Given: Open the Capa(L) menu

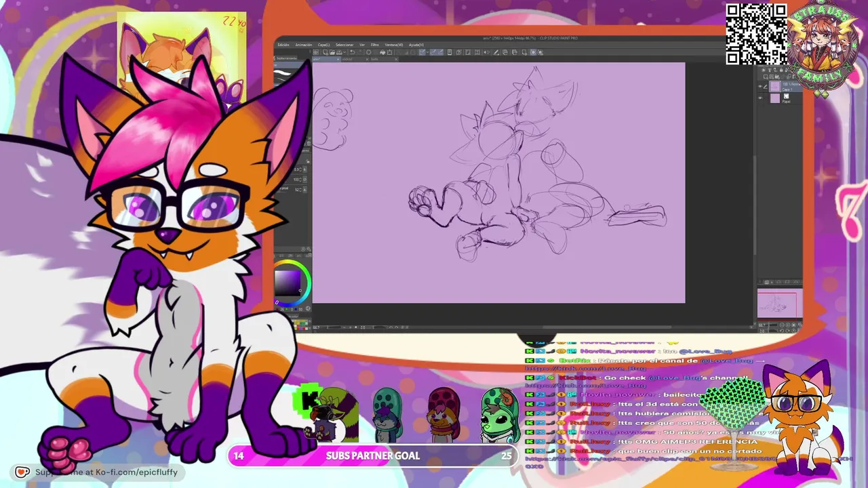Looking at the screenshot, I should pyautogui.click(x=324, y=45).
